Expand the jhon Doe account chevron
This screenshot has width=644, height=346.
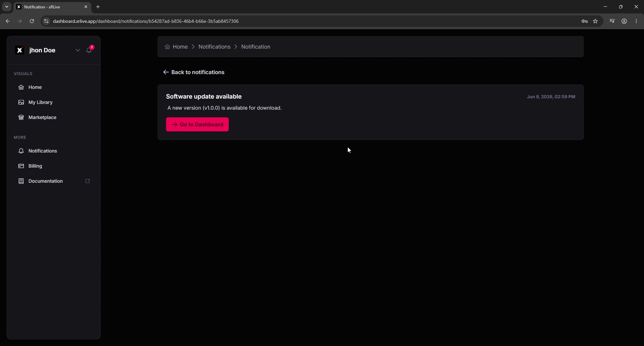click(x=77, y=50)
